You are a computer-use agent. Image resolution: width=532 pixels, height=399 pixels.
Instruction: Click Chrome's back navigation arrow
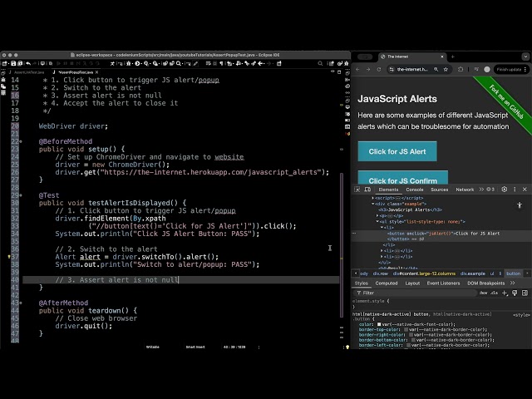[x=357, y=69]
